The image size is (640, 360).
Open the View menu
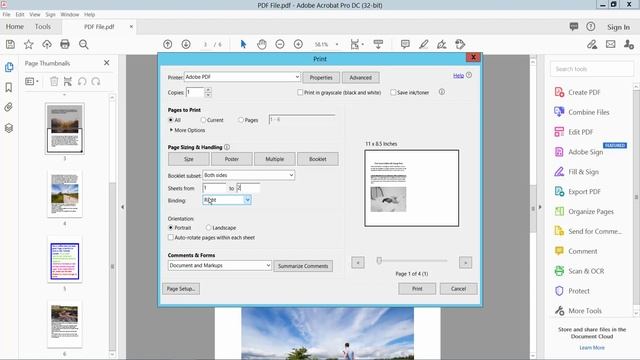tap(35, 14)
